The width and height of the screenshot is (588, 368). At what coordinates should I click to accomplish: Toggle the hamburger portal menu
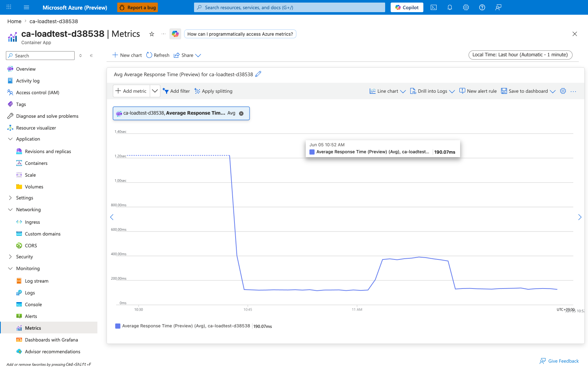[26, 7]
